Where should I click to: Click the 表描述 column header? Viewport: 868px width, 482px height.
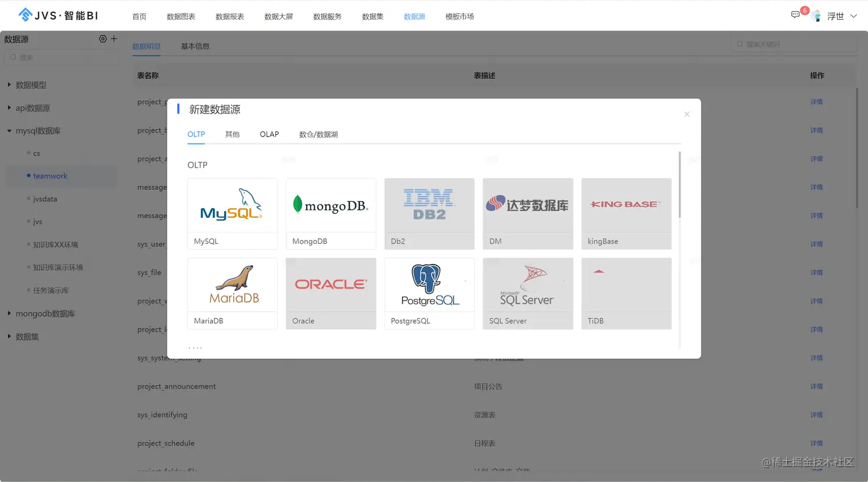click(x=485, y=75)
